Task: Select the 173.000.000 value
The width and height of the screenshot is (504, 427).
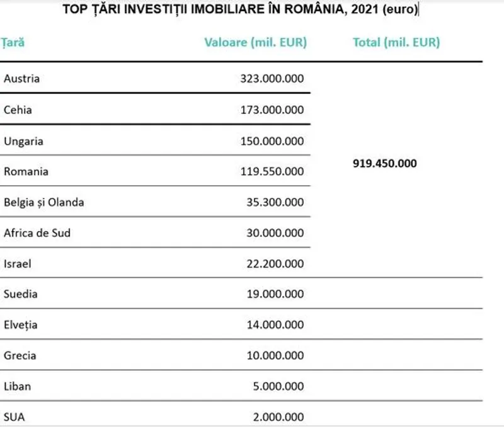Action: point(272,110)
